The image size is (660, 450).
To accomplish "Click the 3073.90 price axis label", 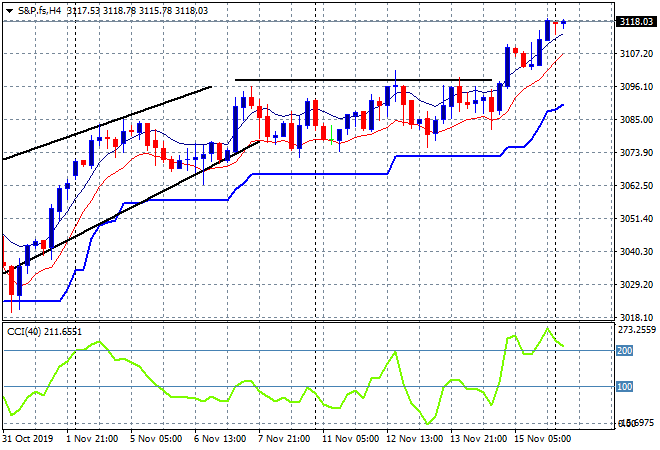I will coord(636,152).
